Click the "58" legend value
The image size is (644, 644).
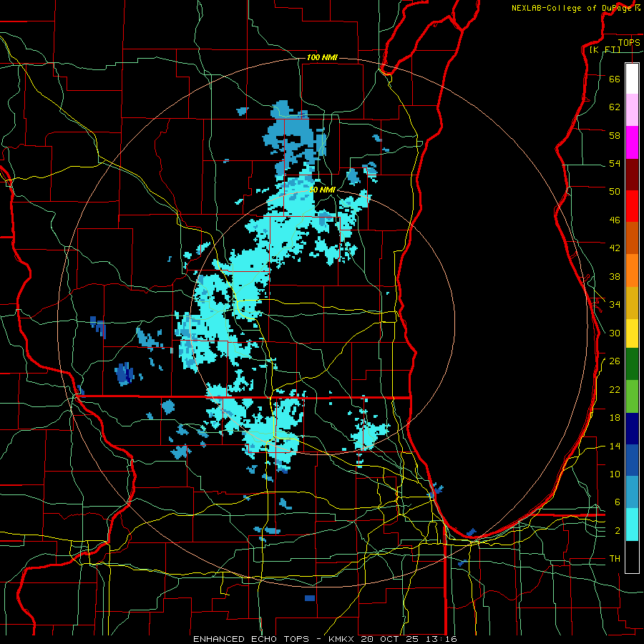click(x=615, y=135)
